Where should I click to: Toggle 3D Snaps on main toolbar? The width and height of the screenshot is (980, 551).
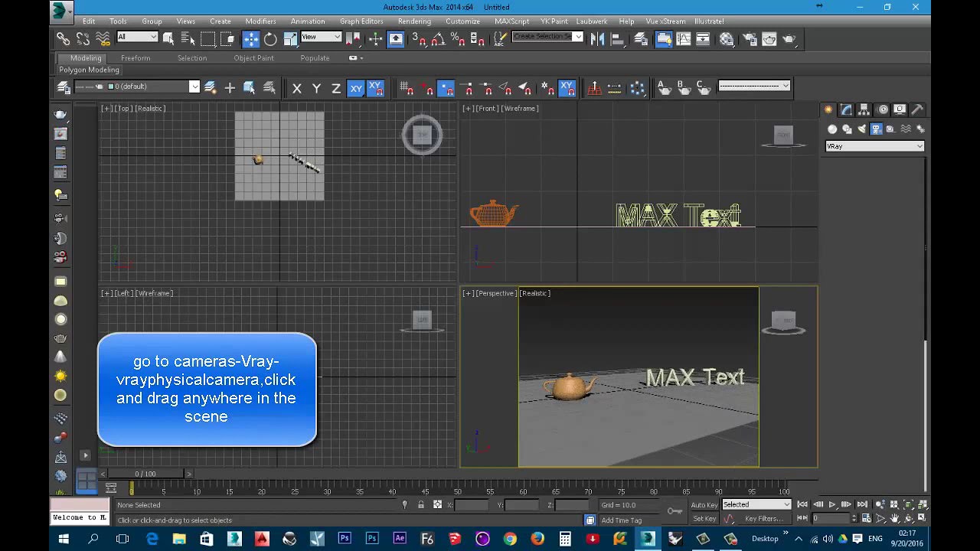pyautogui.click(x=419, y=38)
